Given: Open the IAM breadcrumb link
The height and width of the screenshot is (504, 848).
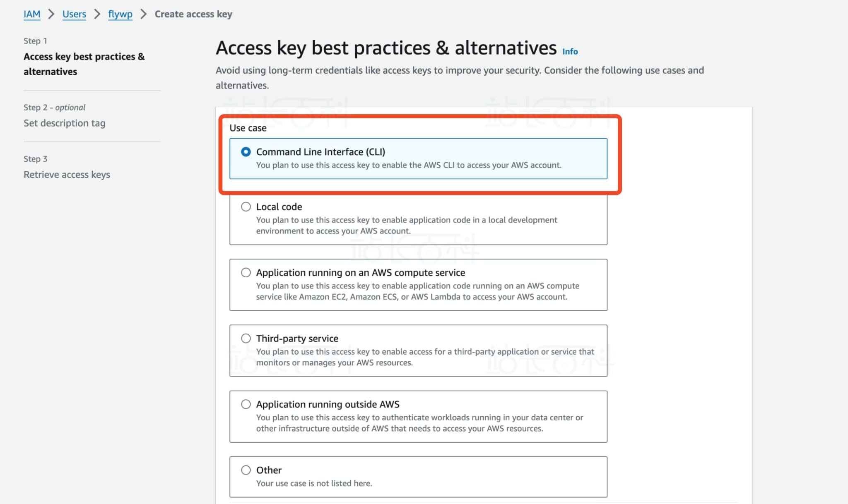Looking at the screenshot, I should (32, 14).
